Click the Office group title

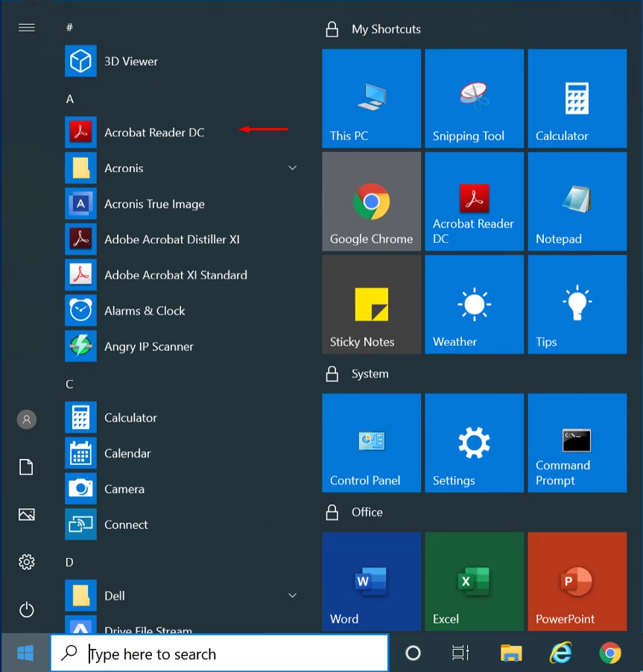pos(367,512)
